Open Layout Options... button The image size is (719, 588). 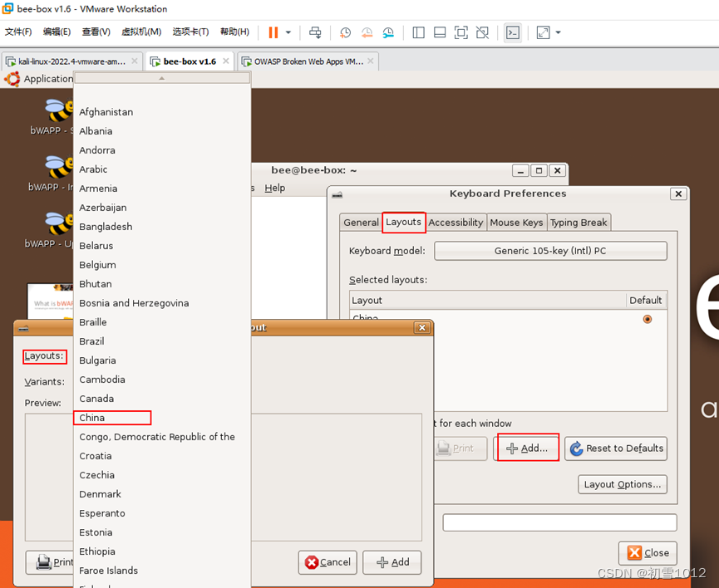pos(623,484)
